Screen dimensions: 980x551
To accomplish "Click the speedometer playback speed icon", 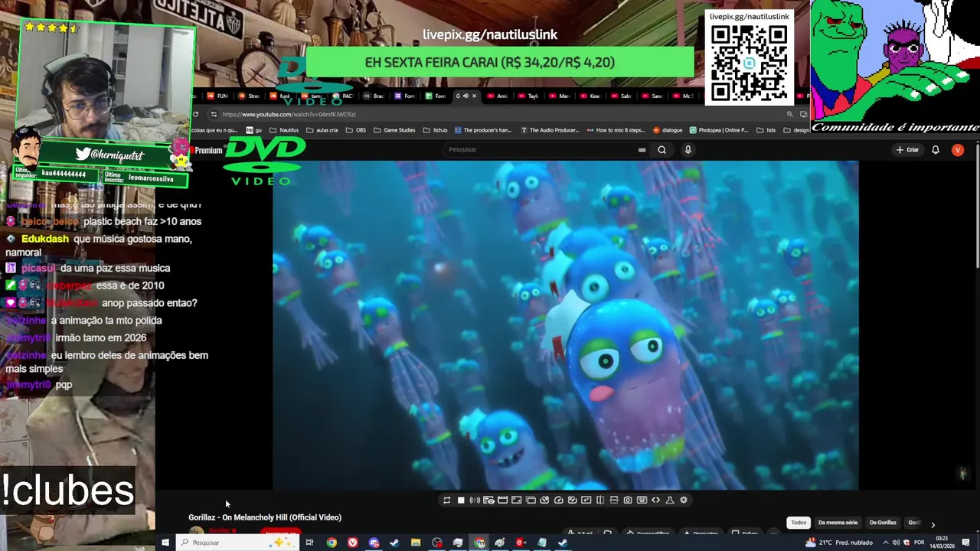I will point(558,500).
